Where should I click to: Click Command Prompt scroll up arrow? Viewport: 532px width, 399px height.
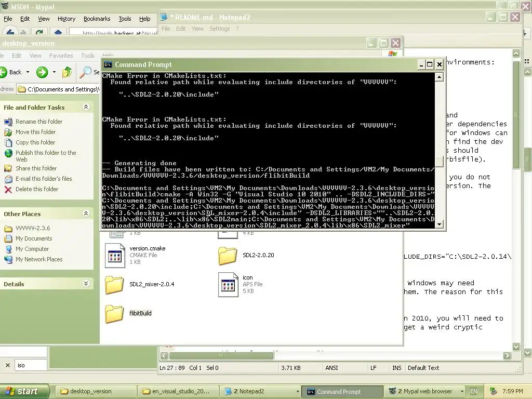coord(439,77)
